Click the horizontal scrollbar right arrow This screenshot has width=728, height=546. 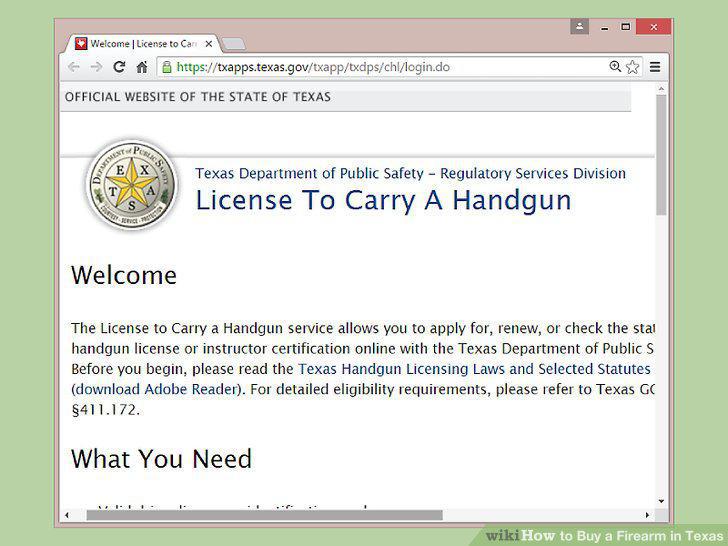[x=647, y=515]
